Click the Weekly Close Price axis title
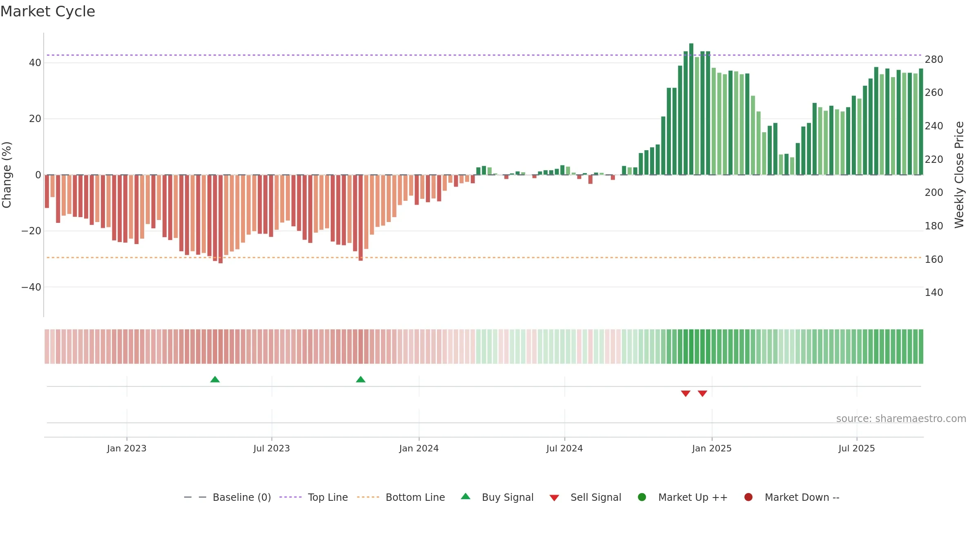980x551 pixels. click(x=959, y=175)
